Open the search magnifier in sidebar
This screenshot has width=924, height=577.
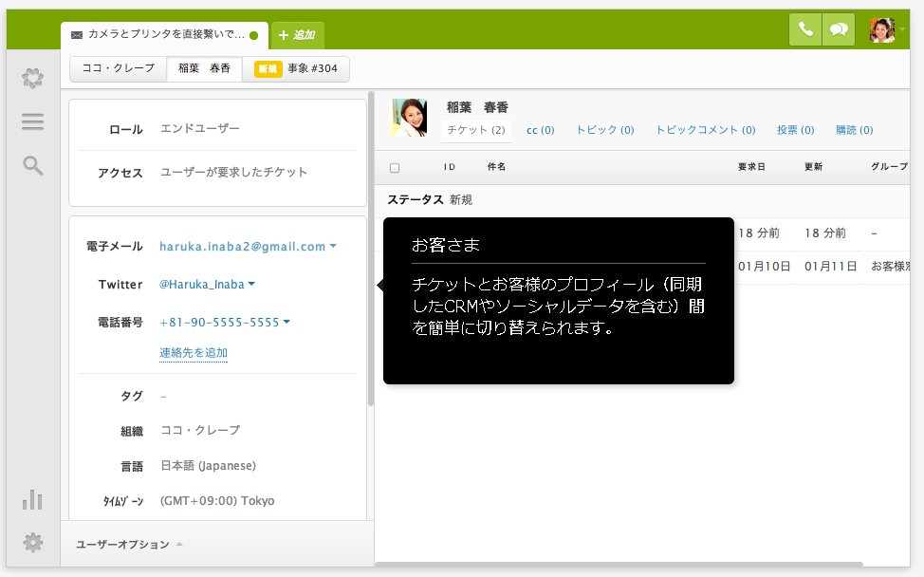tap(32, 166)
